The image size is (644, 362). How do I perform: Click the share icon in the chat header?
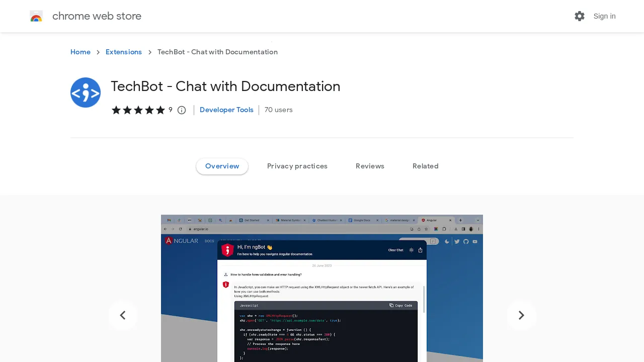pos(421,250)
